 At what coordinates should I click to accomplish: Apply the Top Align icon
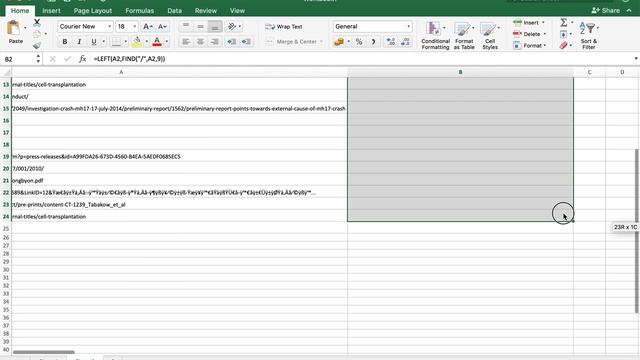click(186, 27)
